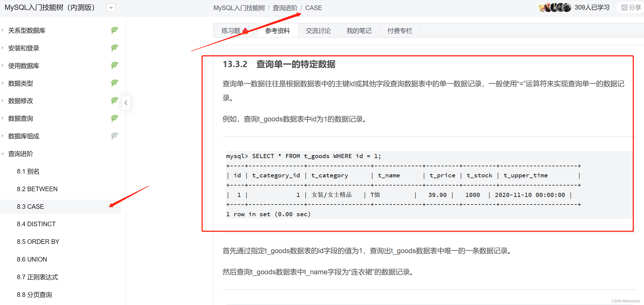Click leaf icon next to 安装和登录
644x305 pixels.
point(115,48)
